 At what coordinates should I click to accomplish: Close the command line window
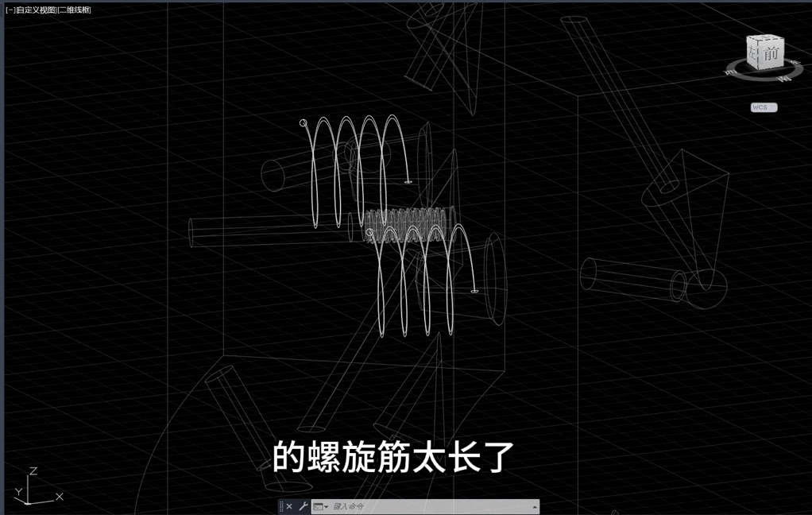point(289,506)
